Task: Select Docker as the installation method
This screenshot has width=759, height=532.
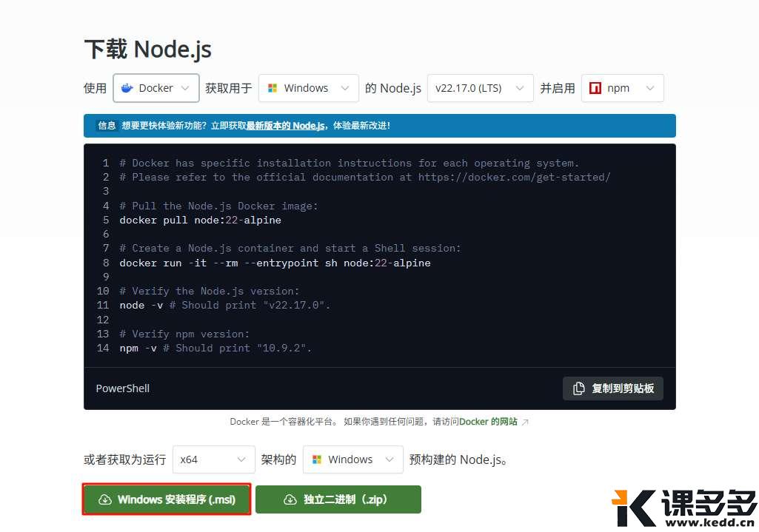Action: point(156,87)
